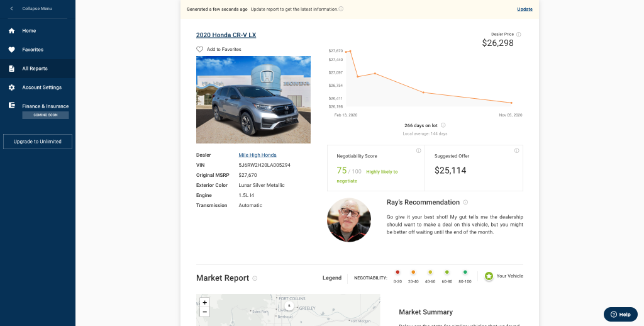
Task: Click the map cluster marker labeled 5
Action: [289, 306]
